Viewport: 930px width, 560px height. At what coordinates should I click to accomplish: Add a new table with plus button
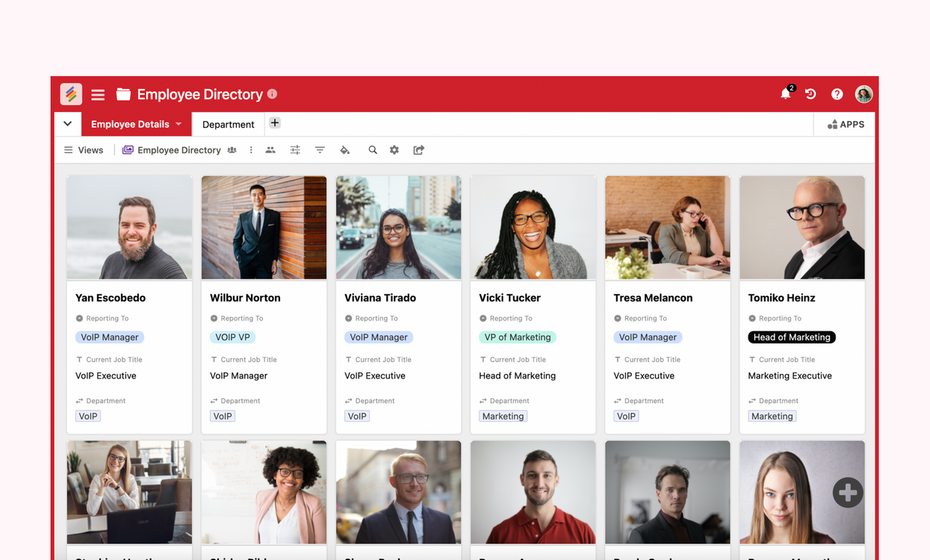(275, 123)
